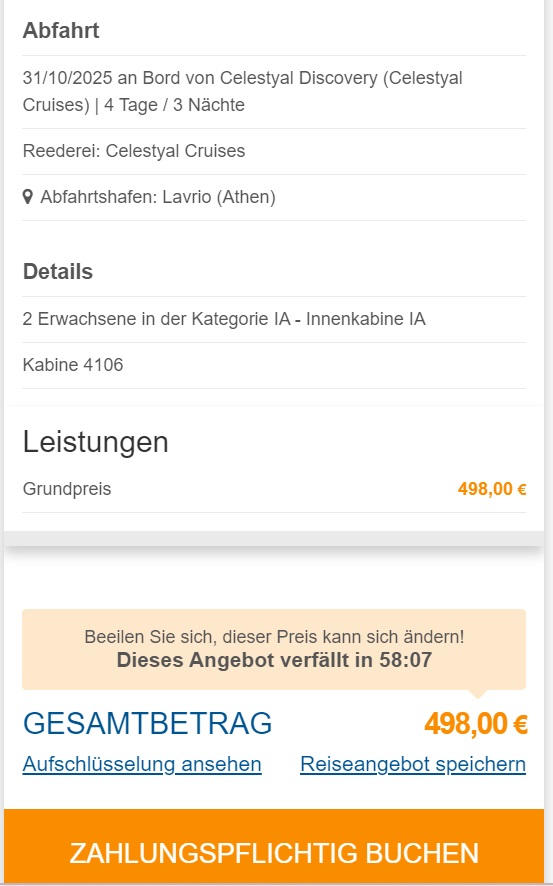Click the map pin icon beside Abfahrtshafen

[27, 197]
